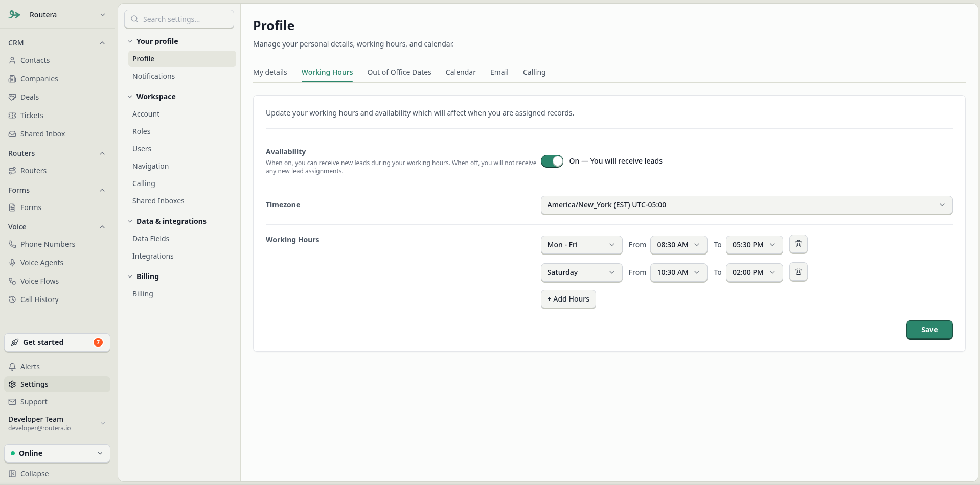Change the 10:30 AM start time
The height and width of the screenshot is (485, 980).
(x=678, y=272)
